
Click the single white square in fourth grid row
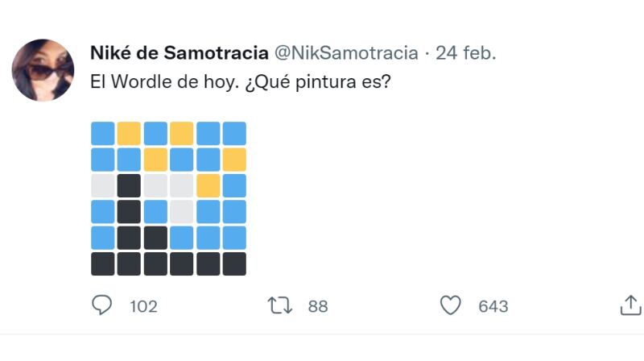tap(182, 211)
